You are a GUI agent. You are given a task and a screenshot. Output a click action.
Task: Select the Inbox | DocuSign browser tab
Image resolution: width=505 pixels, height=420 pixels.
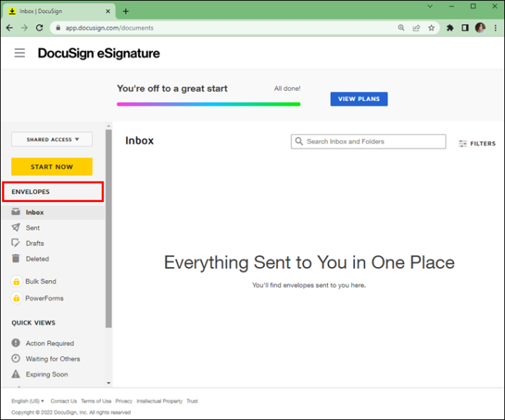pyautogui.click(x=59, y=11)
